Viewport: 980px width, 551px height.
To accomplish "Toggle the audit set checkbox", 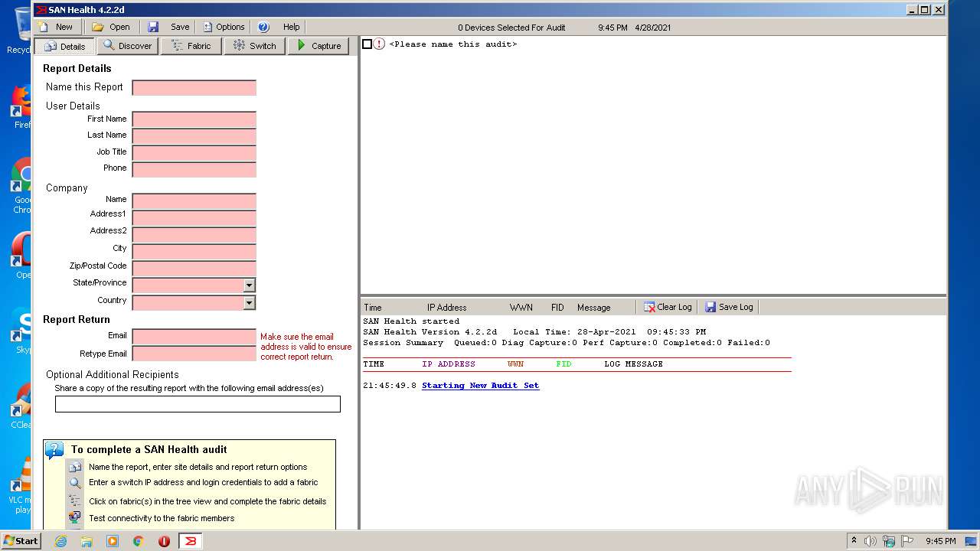I will tap(367, 44).
